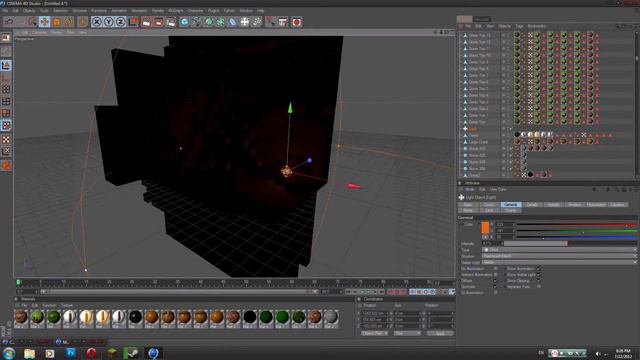The height and width of the screenshot is (360, 640).
Task: Open the Shadow dropdown
Action: (x=559, y=256)
